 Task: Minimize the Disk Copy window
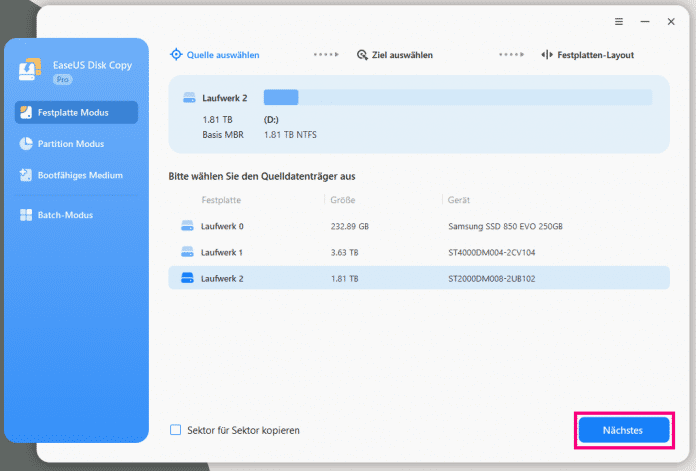pos(645,20)
